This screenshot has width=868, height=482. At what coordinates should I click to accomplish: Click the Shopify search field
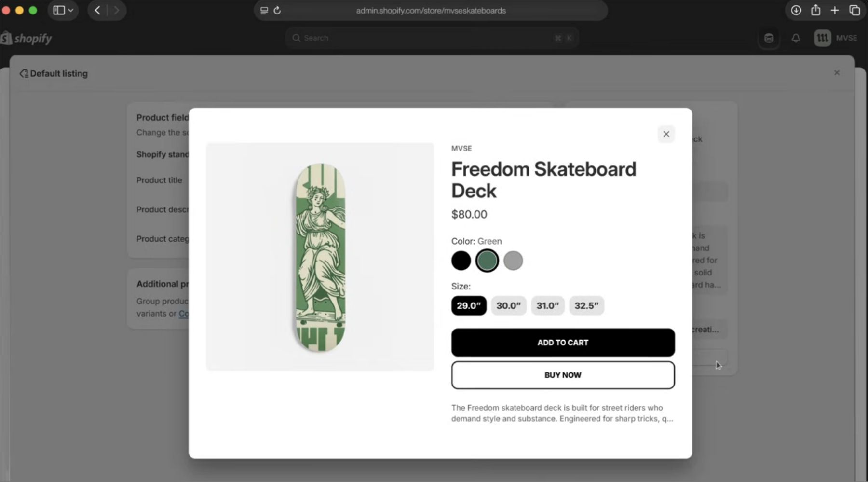pos(432,38)
